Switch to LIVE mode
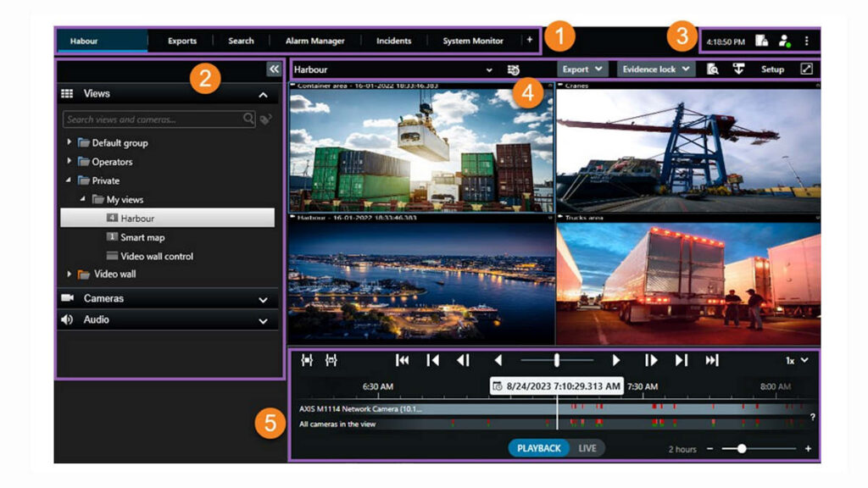The width and height of the screenshot is (868, 488). pos(587,448)
